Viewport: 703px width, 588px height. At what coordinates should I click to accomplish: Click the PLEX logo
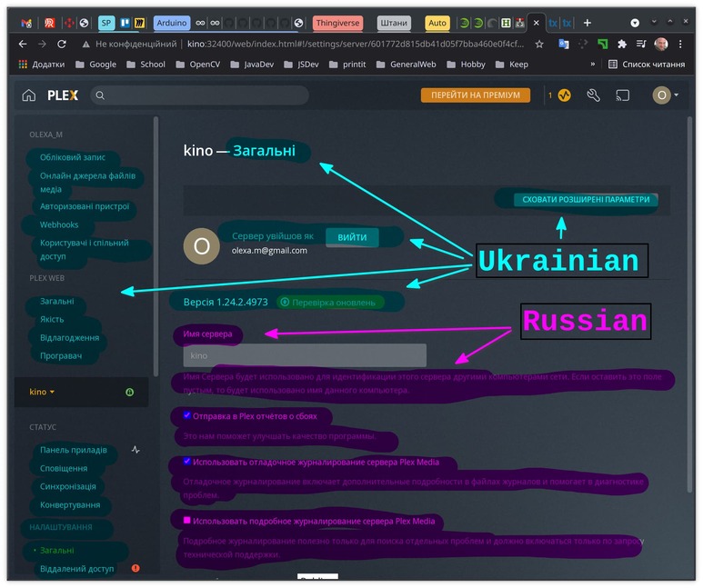(63, 95)
